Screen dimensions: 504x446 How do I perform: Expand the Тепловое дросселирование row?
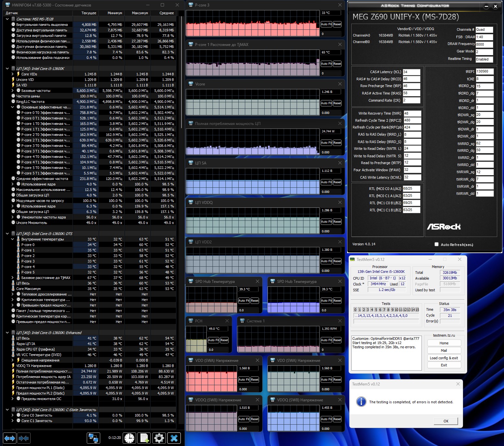(x=13, y=294)
